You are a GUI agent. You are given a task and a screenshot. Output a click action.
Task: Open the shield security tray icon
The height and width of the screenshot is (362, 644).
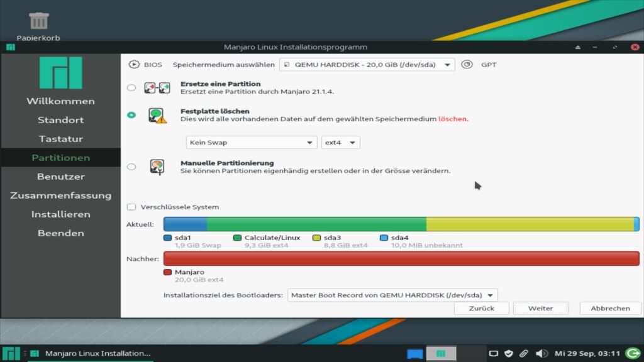508,353
